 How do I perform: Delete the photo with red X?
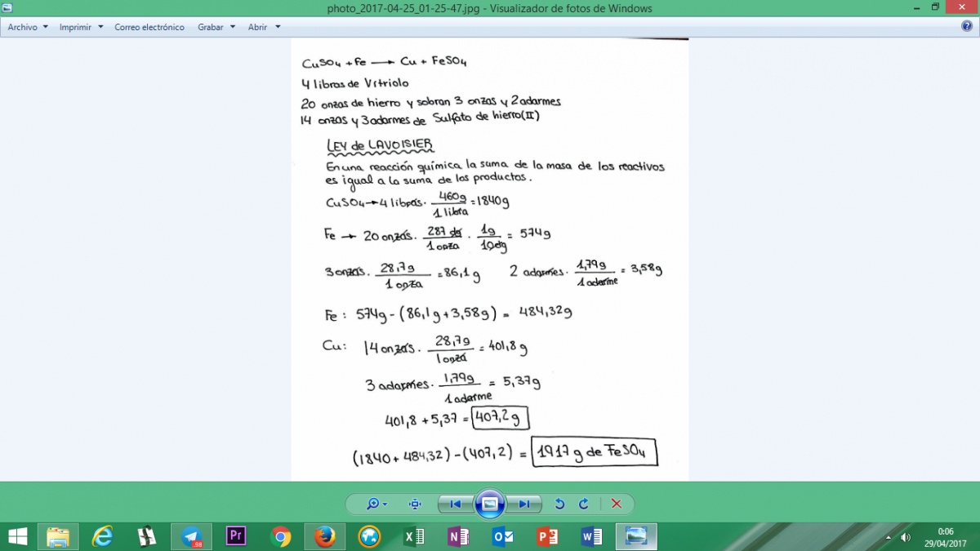click(617, 504)
